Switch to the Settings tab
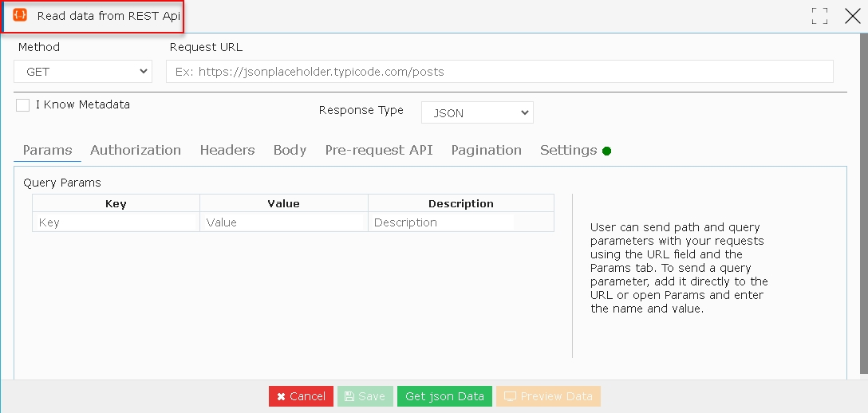The image size is (868, 413). click(569, 151)
